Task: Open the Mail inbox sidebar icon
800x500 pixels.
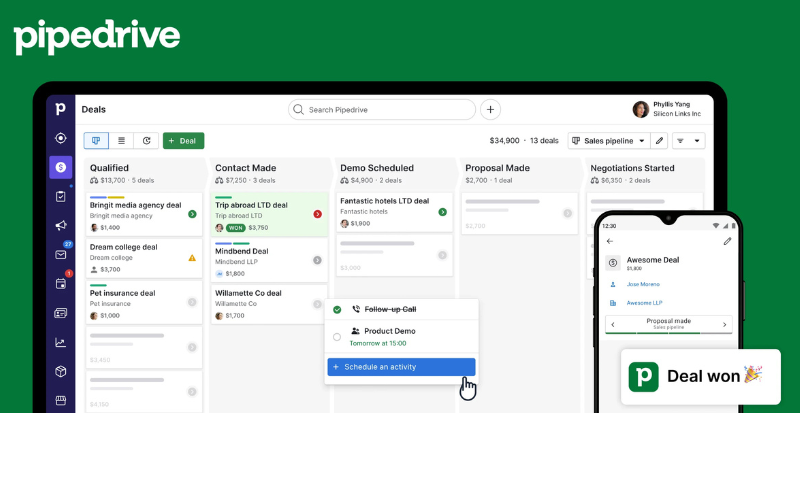Action: (61, 254)
